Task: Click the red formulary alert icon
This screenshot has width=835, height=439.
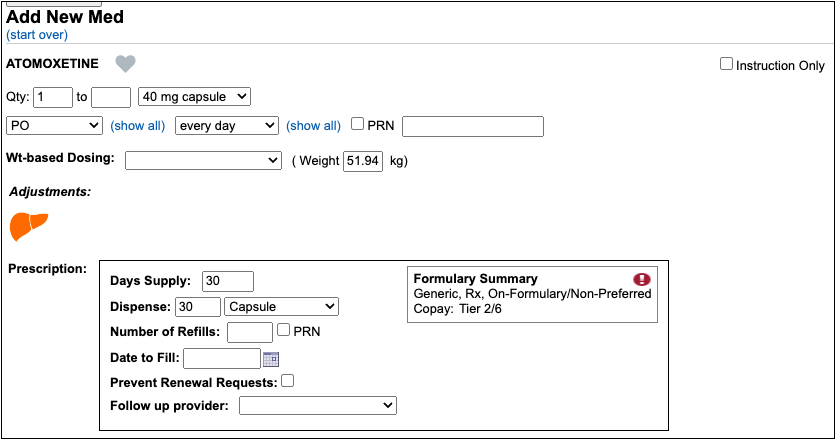Action: [642, 280]
